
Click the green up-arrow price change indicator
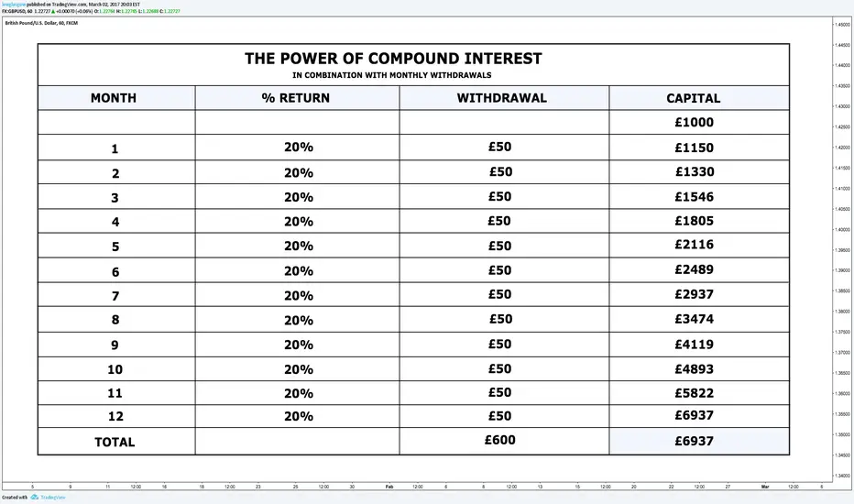(x=53, y=11)
